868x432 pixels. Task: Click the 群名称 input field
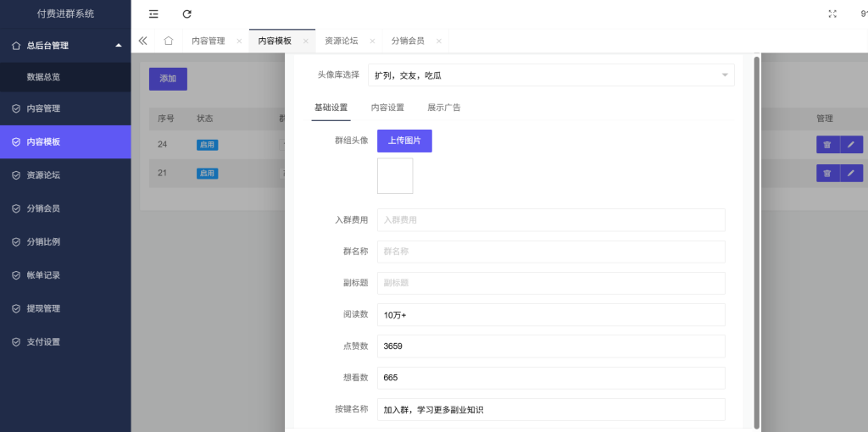tap(551, 252)
